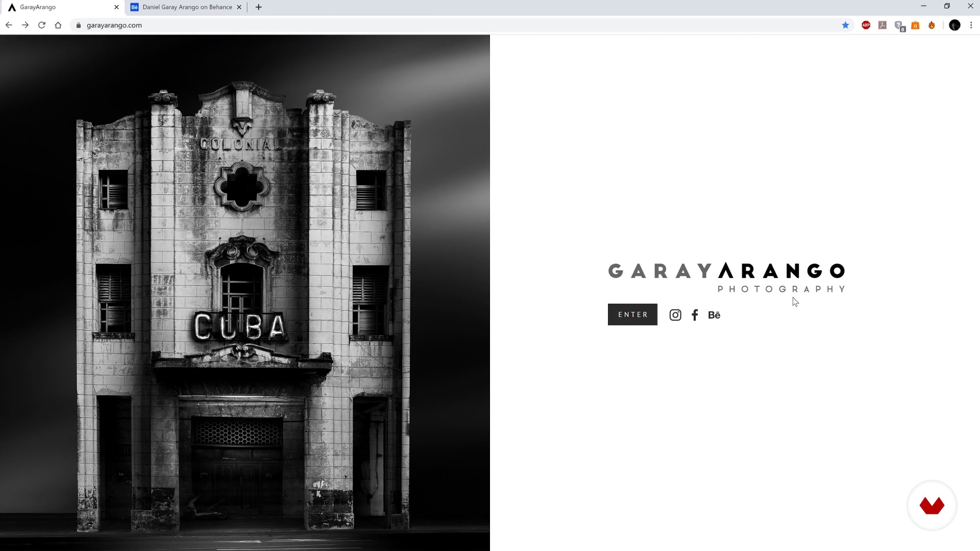Close the Behance tab
The image size is (980, 551).
pos(239,7)
